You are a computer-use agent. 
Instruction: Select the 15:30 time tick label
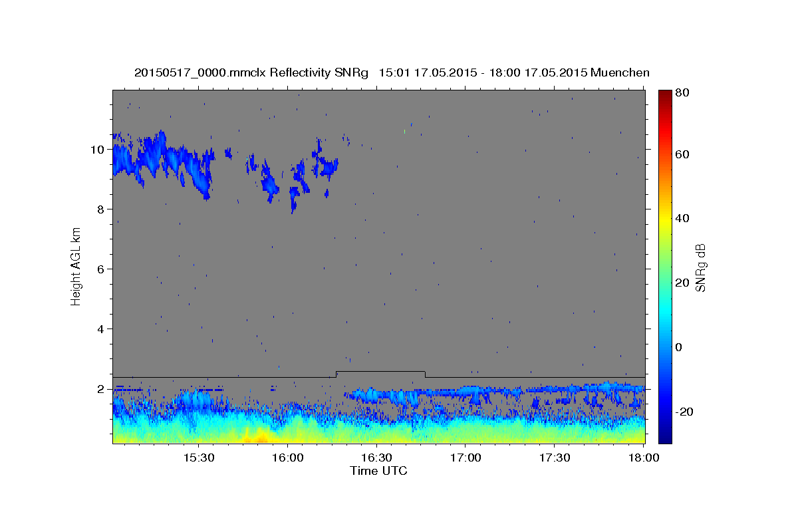[x=198, y=458]
